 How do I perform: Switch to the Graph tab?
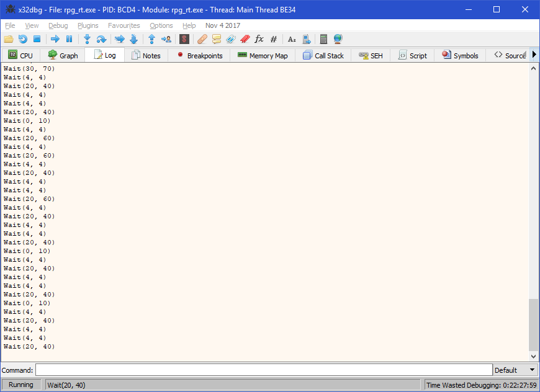pyautogui.click(x=63, y=55)
